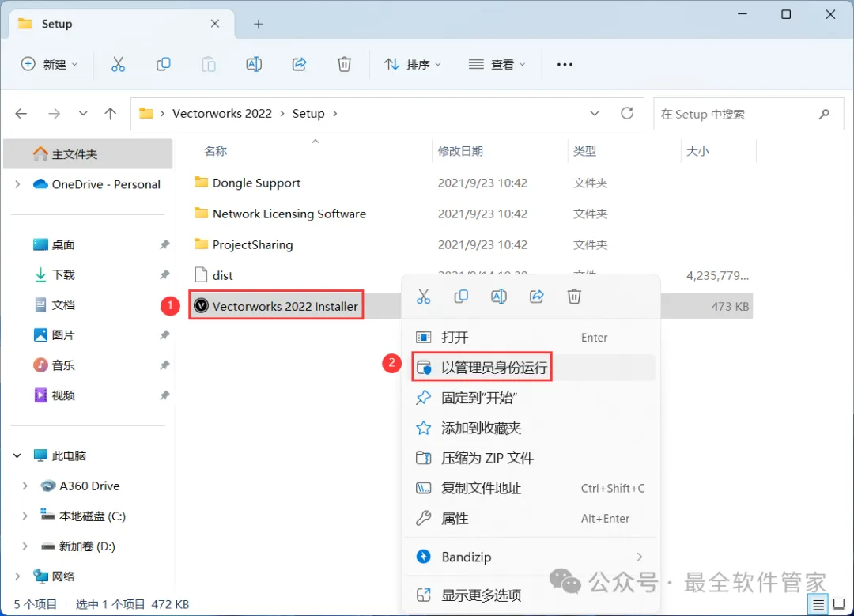
Task: Expand the 网络 tree node
Action: 17,576
